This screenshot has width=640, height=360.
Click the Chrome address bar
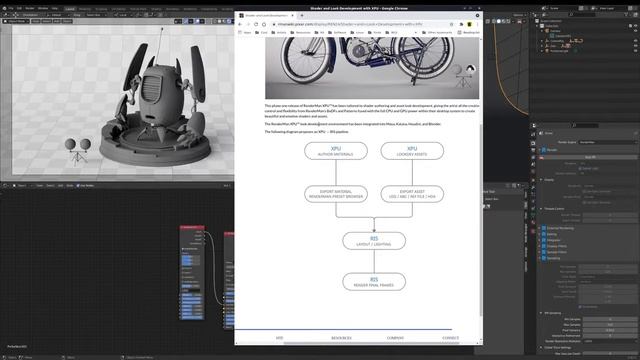tap(363, 24)
